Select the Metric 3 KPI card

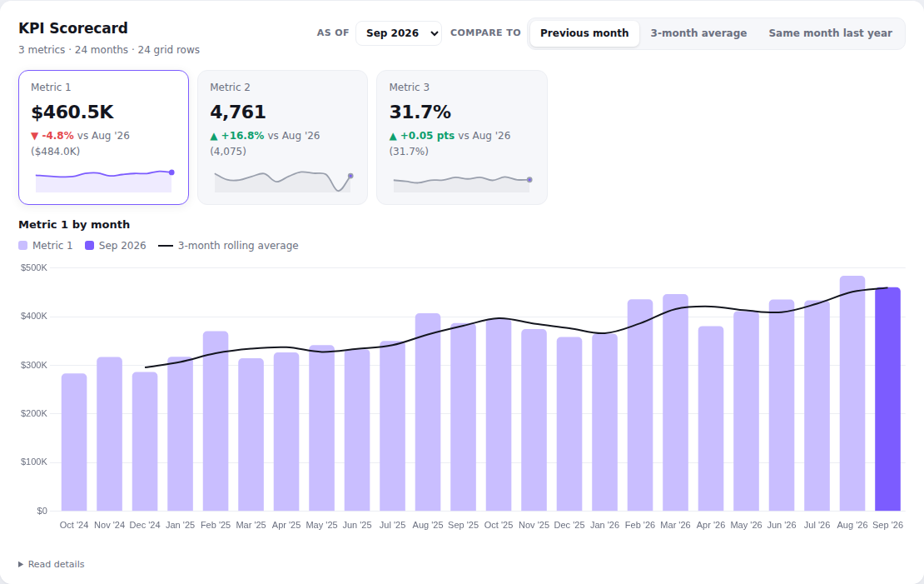click(x=462, y=137)
